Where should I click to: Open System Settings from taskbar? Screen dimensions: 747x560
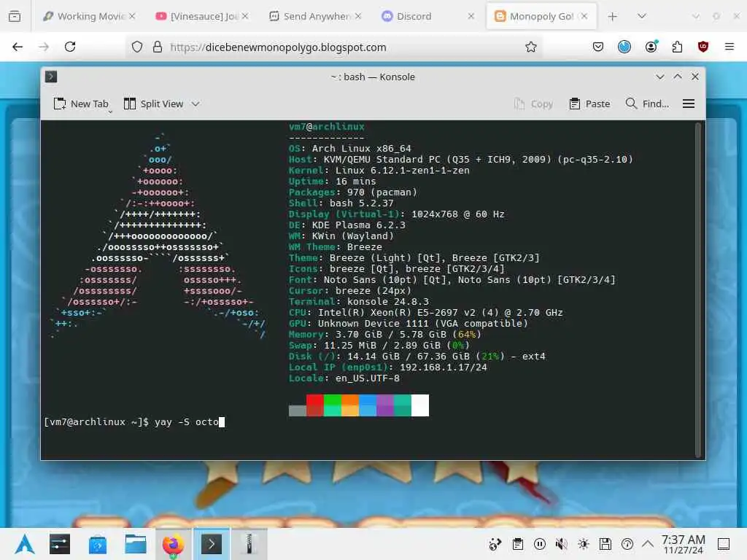tap(60, 544)
